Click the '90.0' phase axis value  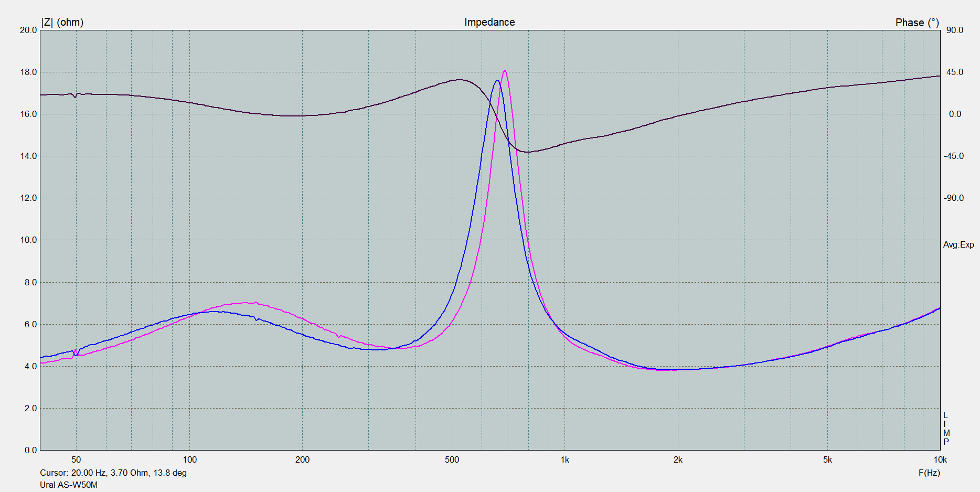pyautogui.click(x=955, y=30)
